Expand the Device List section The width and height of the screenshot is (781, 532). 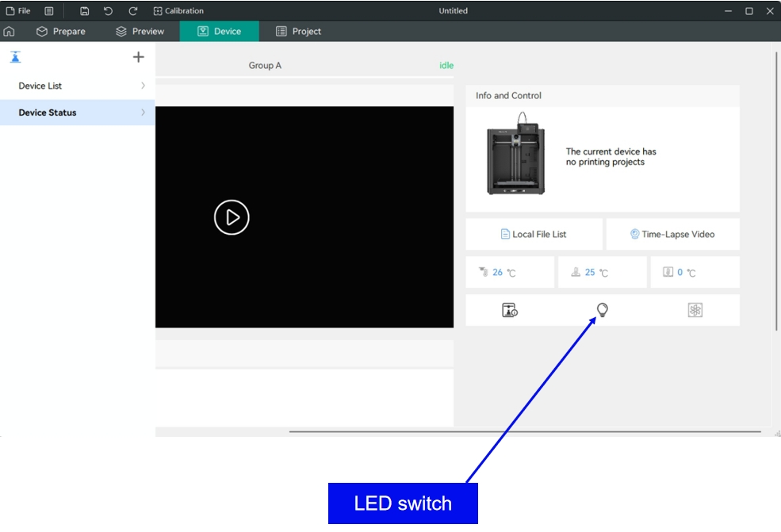[x=77, y=86]
